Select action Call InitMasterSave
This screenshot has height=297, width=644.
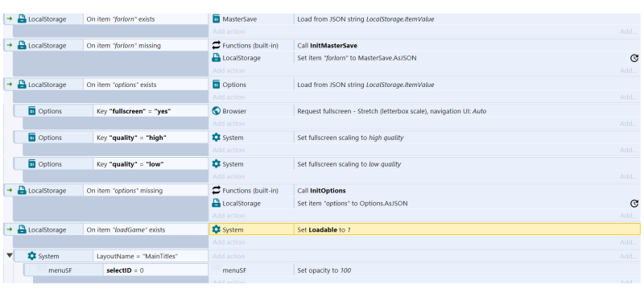coord(467,46)
